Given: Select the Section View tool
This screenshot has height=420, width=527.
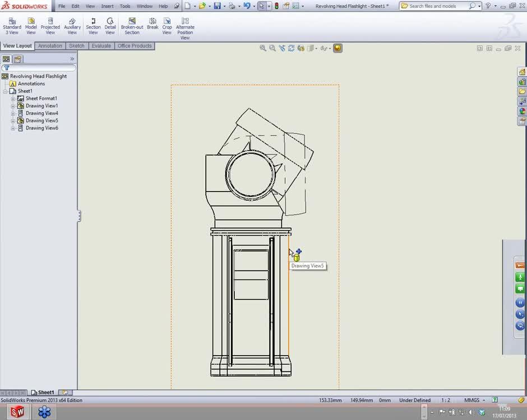Looking at the screenshot, I should [x=93, y=25].
